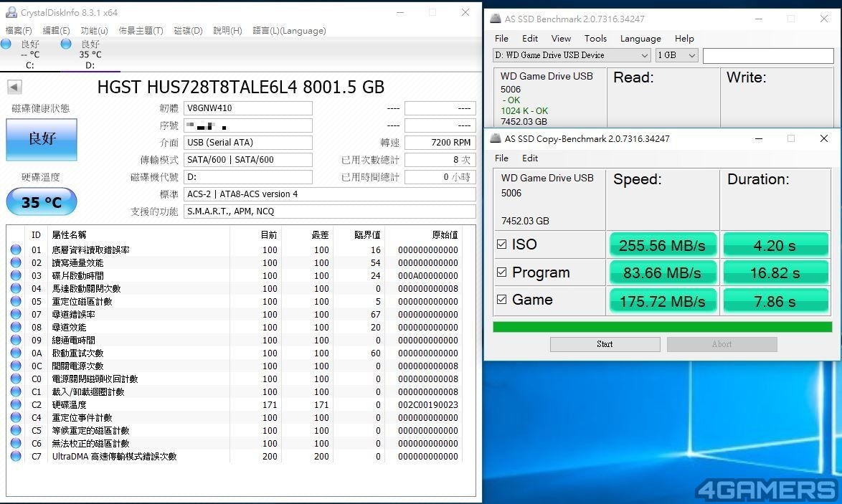842x504 pixels.
Task: Open the 功能(u) menu in CrystalDiskInfo
Action: pos(94,31)
